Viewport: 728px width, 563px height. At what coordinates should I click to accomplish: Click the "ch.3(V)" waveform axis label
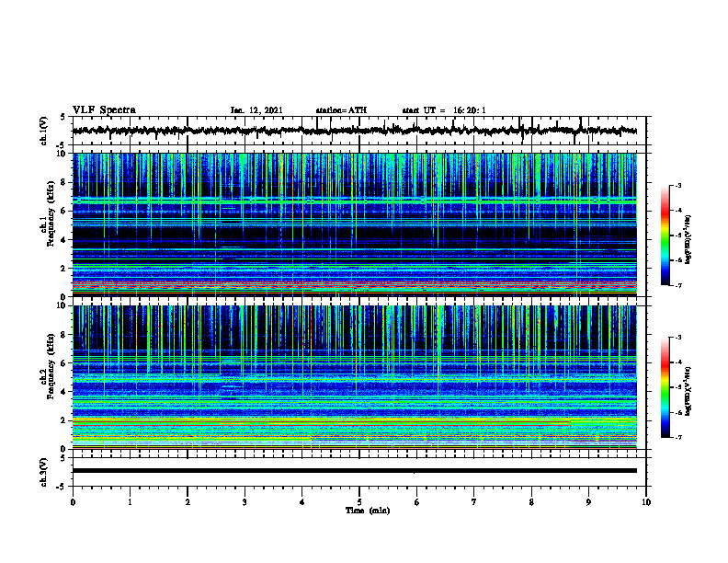(44, 472)
